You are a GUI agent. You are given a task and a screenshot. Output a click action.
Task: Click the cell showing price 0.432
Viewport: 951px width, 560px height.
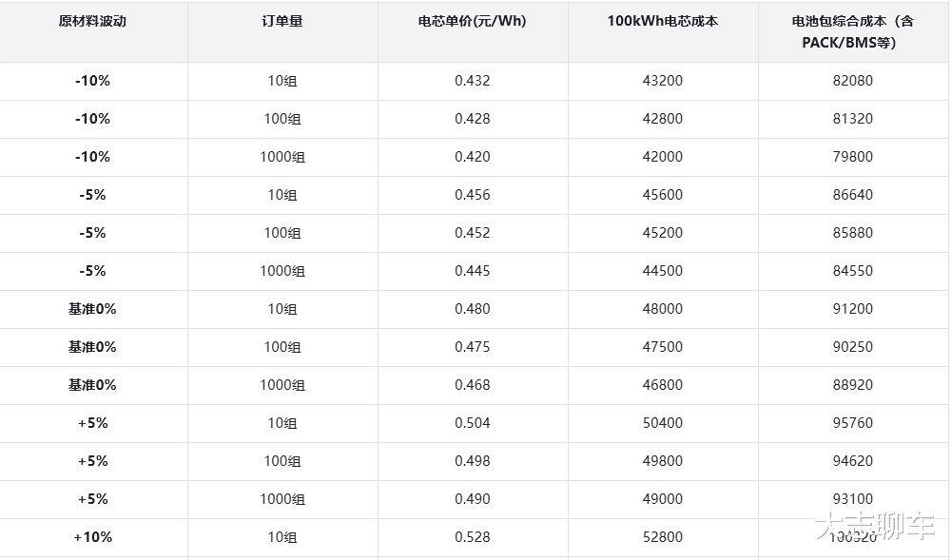pos(473,81)
